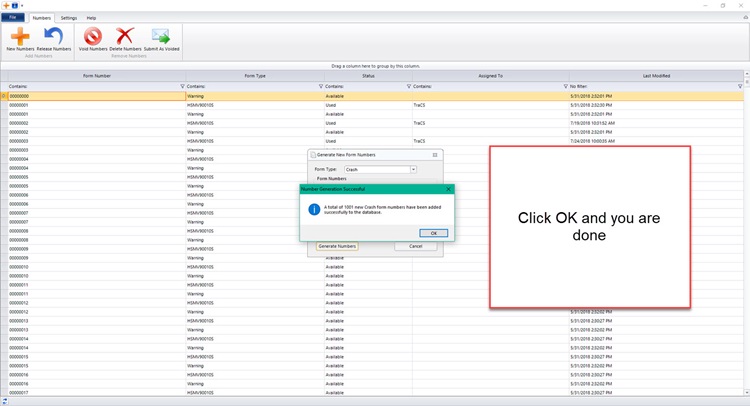The image size is (750, 406).
Task: Open the Help tab
Action: point(91,18)
